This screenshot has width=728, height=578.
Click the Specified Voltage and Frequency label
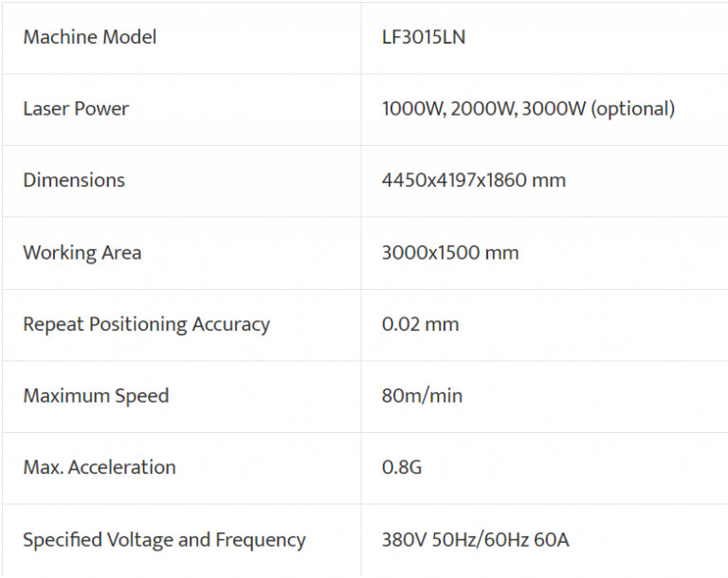click(164, 540)
